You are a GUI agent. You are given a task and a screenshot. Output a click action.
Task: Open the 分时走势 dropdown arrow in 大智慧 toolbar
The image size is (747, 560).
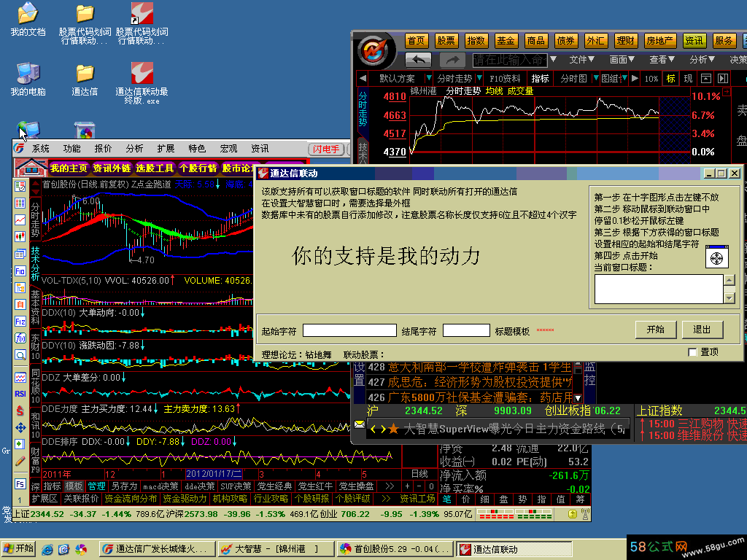point(479,77)
